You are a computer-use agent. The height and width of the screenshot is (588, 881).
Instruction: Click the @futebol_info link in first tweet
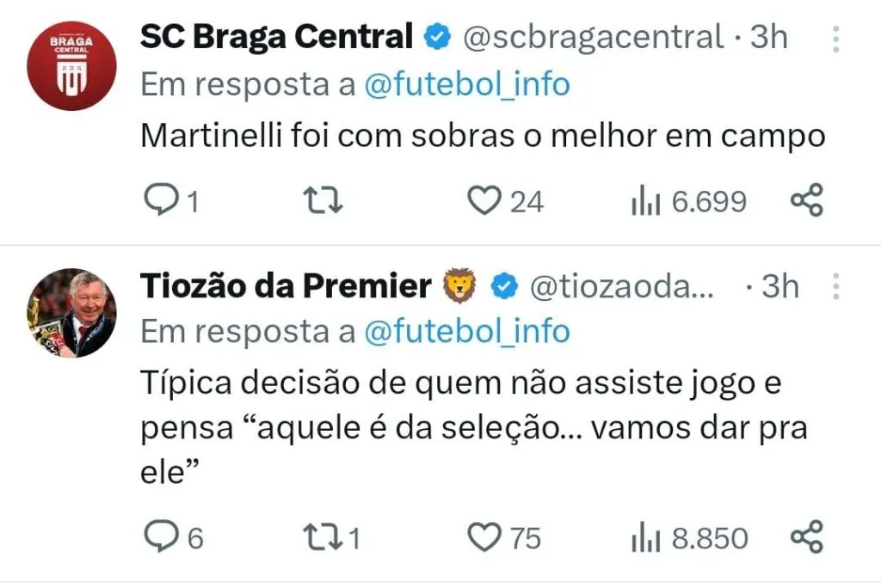pyautogui.click(x=467, y=84)
